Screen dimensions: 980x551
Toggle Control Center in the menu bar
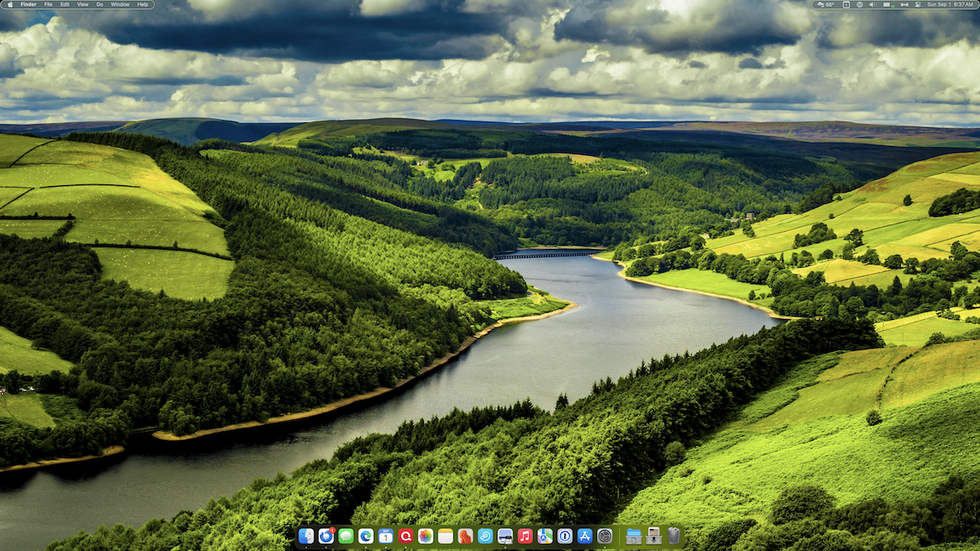coord(918,5)
